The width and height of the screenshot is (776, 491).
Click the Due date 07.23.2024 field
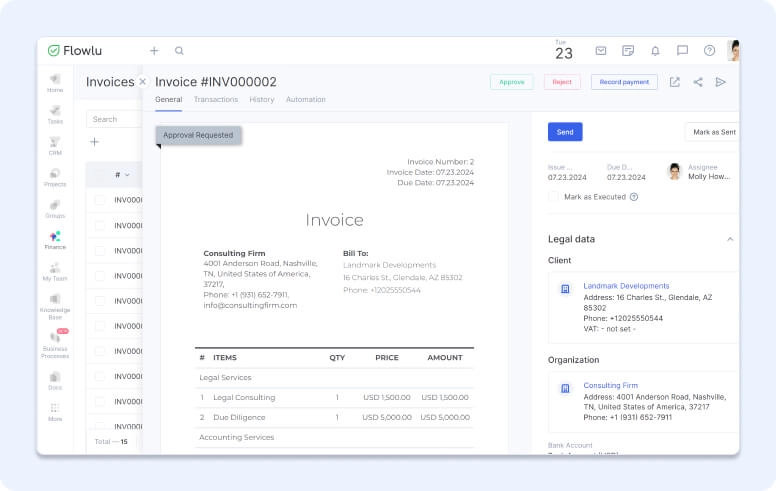(626, 173)
